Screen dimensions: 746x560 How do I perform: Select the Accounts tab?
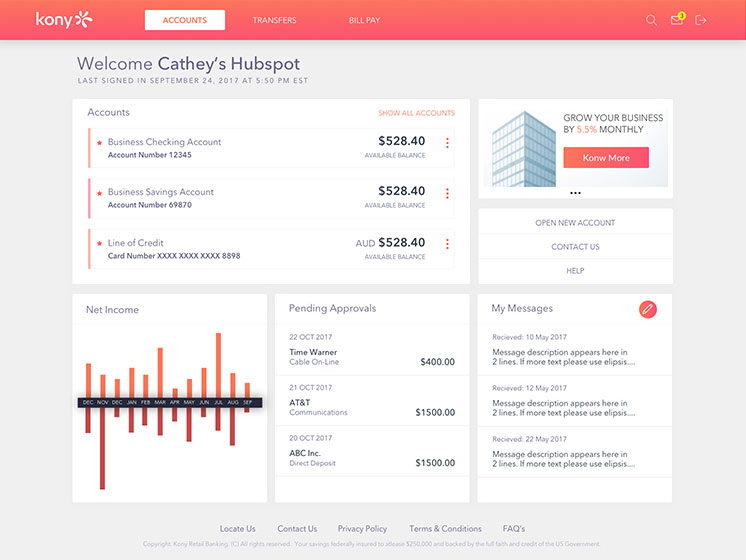coord(185,20)
